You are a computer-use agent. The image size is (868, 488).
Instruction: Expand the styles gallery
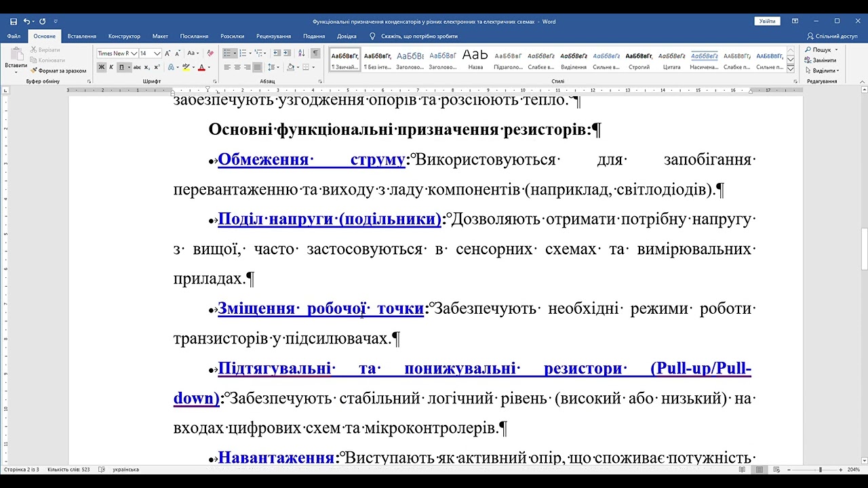tap(790, 68)
